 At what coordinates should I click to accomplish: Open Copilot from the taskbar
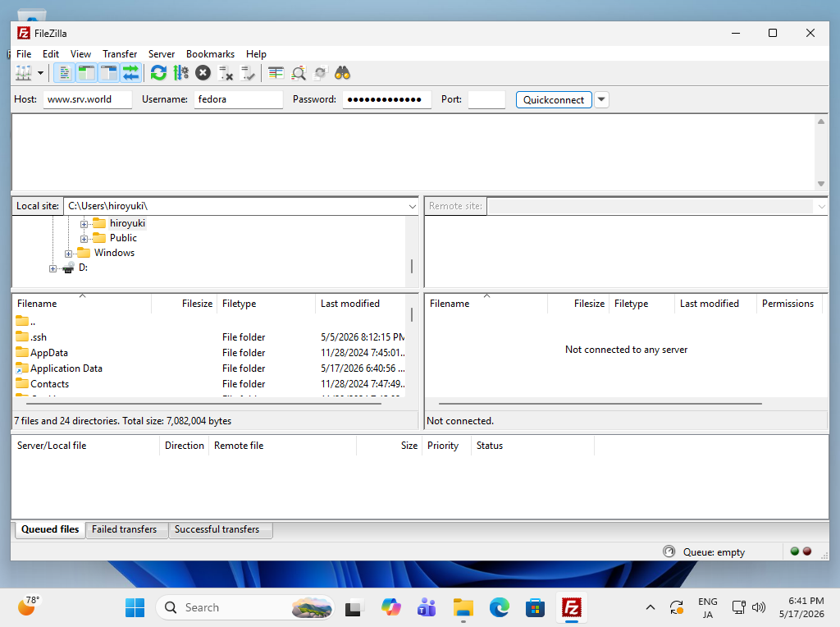(390, 607)
